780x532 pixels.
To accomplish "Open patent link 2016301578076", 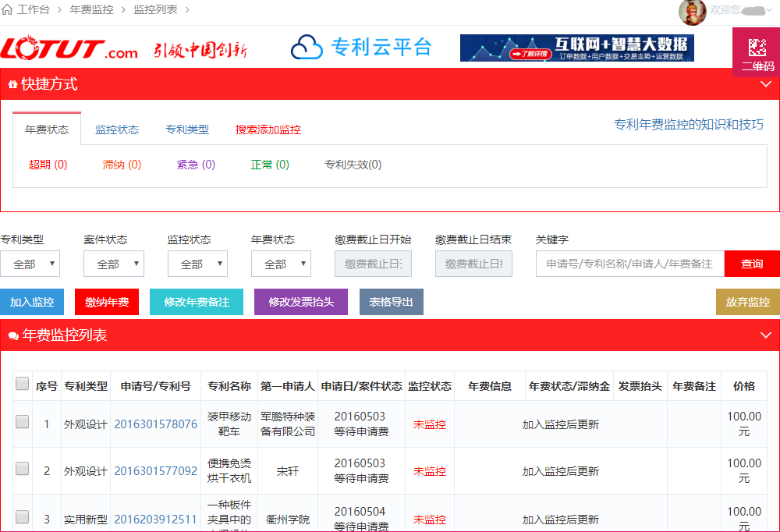I will [x=156, y=424].
